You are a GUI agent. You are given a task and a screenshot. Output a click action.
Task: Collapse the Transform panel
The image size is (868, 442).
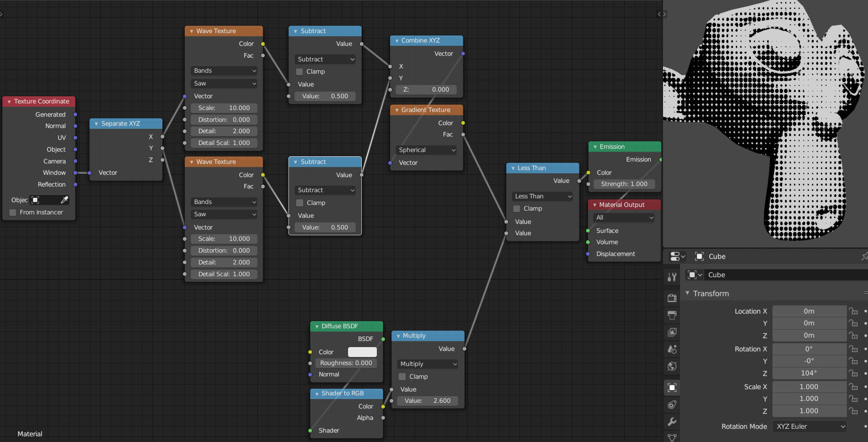coord(688,293)
